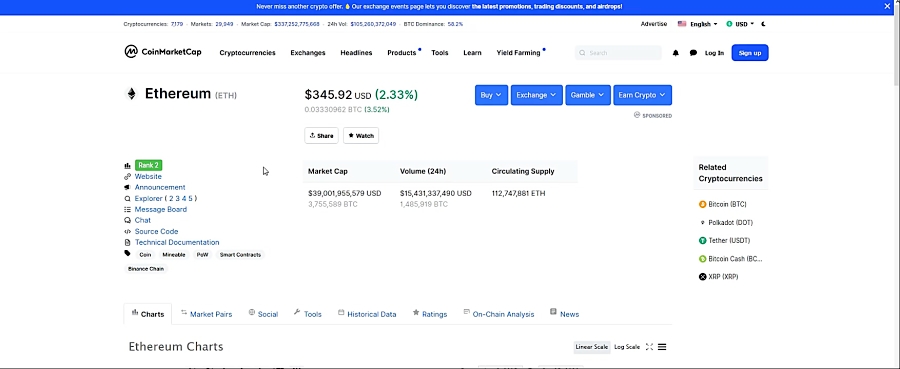This screenshot has height=369, width=900.
Task: Open Exchanges navigation menu
Action: (308, 53)
